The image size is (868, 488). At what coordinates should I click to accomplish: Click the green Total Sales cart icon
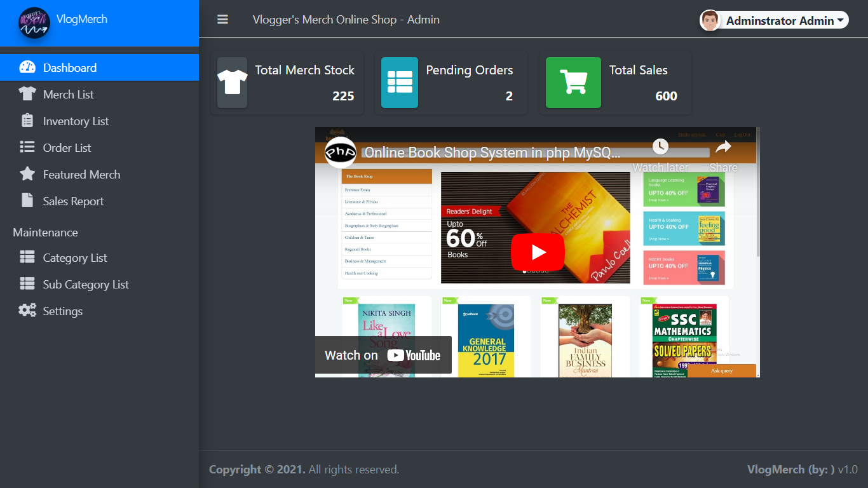tap(573, 83)
